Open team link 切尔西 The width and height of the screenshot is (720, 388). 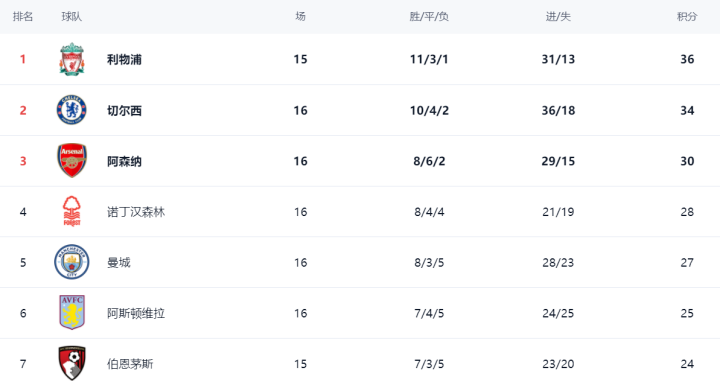[x=124, y=111]
